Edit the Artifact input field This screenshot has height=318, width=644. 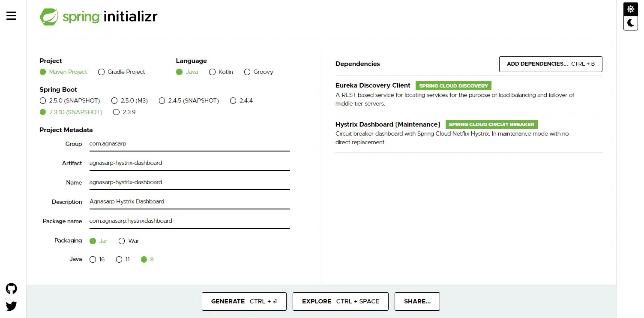[x=189, y=163]
